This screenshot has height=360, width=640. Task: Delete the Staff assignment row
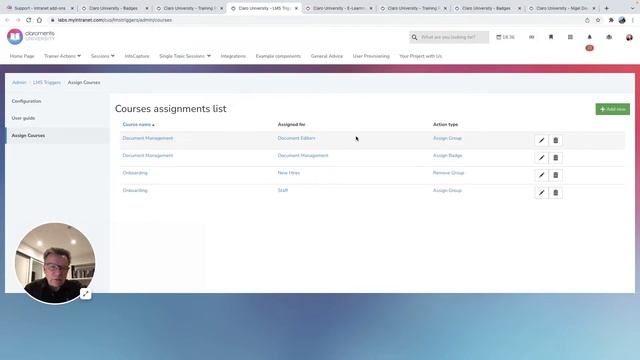coord(556,193)
